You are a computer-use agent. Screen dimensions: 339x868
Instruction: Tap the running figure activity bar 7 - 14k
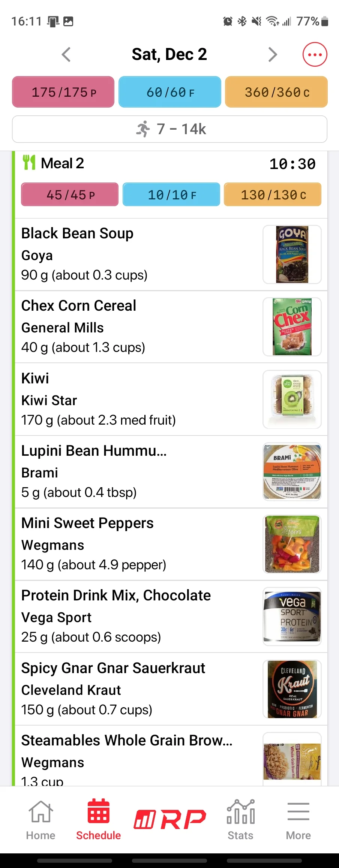(x=169, y=129)
